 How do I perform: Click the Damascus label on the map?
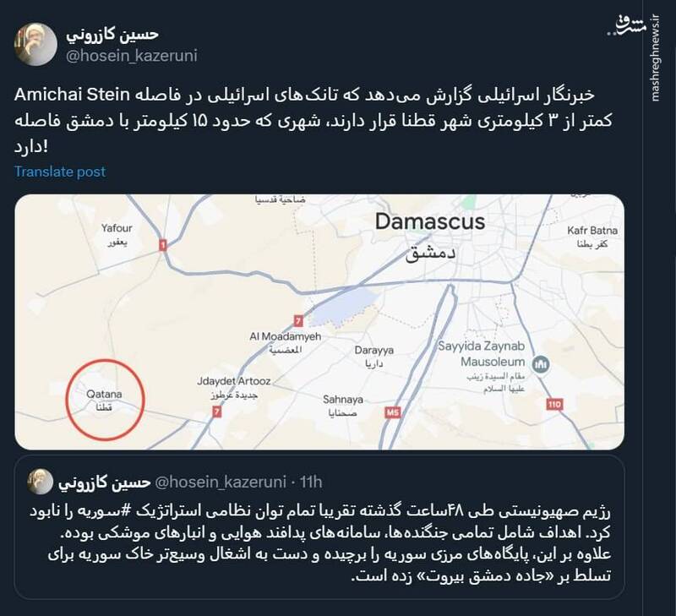[429, 223]
